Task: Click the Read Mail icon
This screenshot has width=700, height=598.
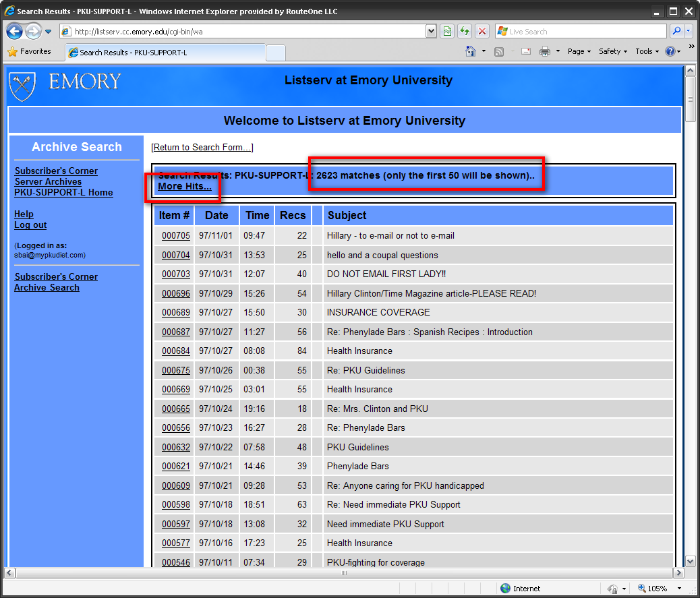Action: click(526, 51)
